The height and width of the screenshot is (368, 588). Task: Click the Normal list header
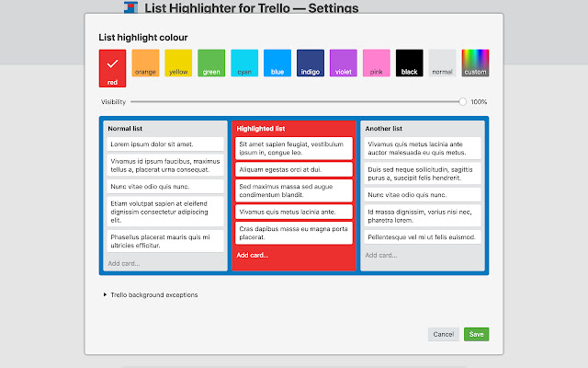pyautogui.click(x=125, y=129)
